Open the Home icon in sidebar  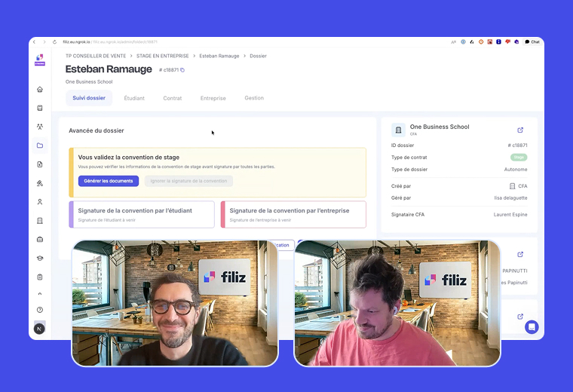click(x=40, y=90)
